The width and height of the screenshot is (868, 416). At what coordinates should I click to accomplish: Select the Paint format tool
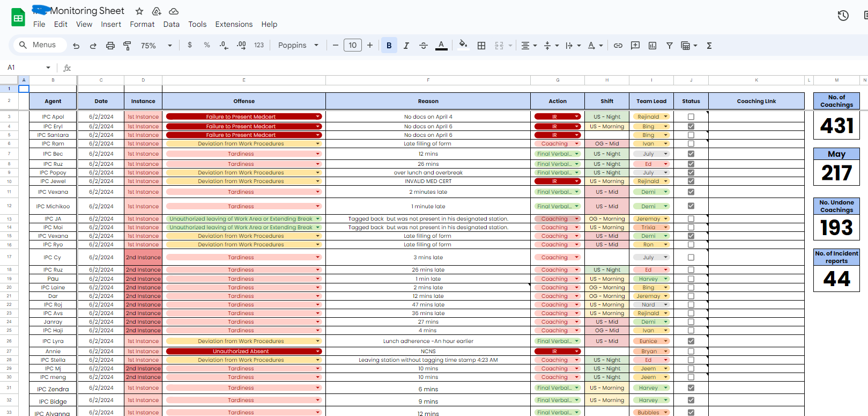coord(127,46)
